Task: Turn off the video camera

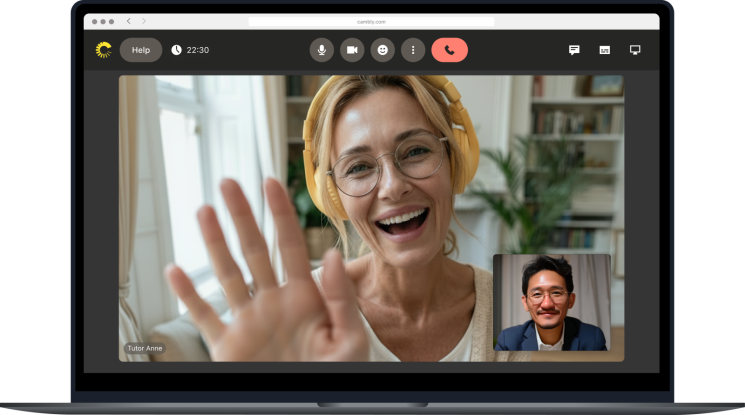Action: coord(352,50)
